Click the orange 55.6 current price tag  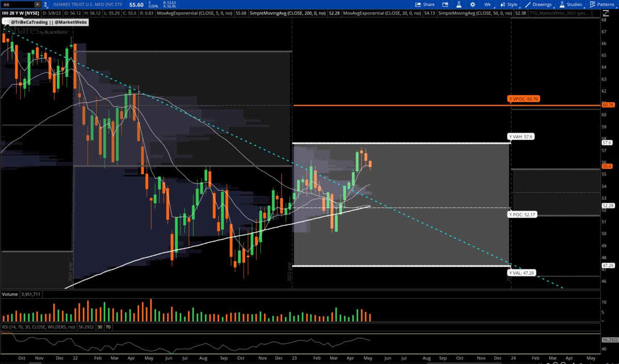(x=607, y=167)
